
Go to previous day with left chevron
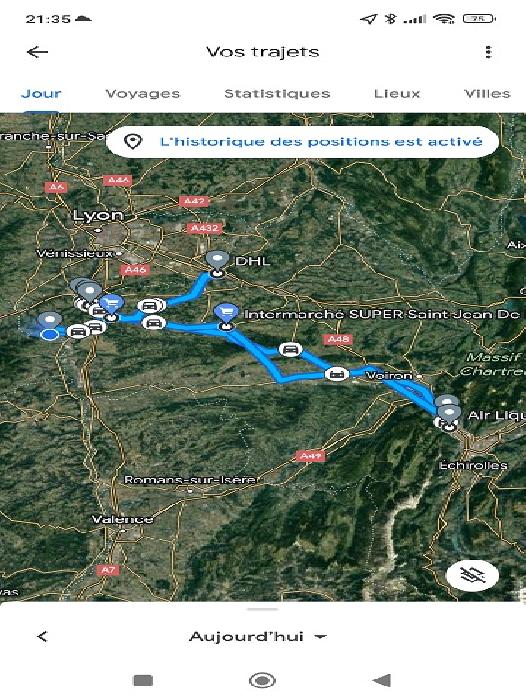click(x=42, y=636)
